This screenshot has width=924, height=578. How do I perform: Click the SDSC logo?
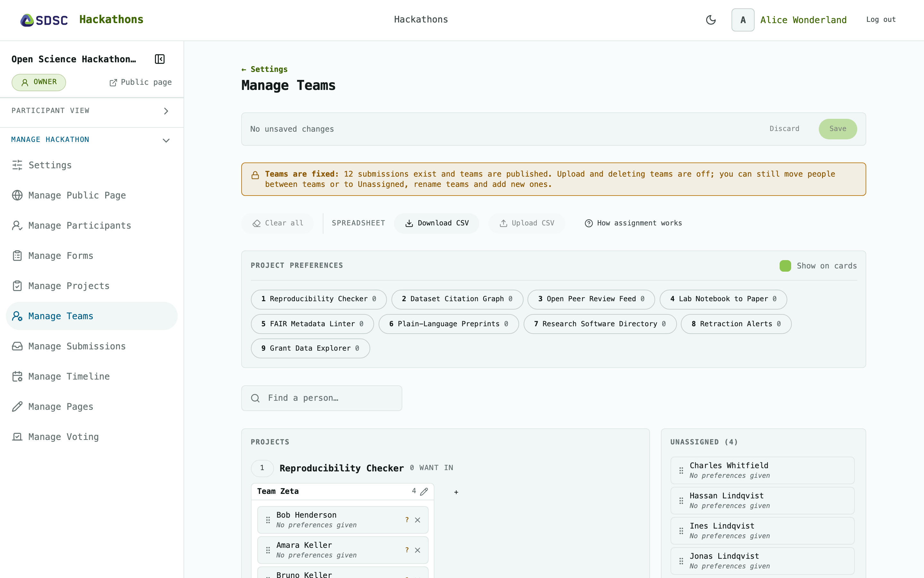(x=44, y=20)
